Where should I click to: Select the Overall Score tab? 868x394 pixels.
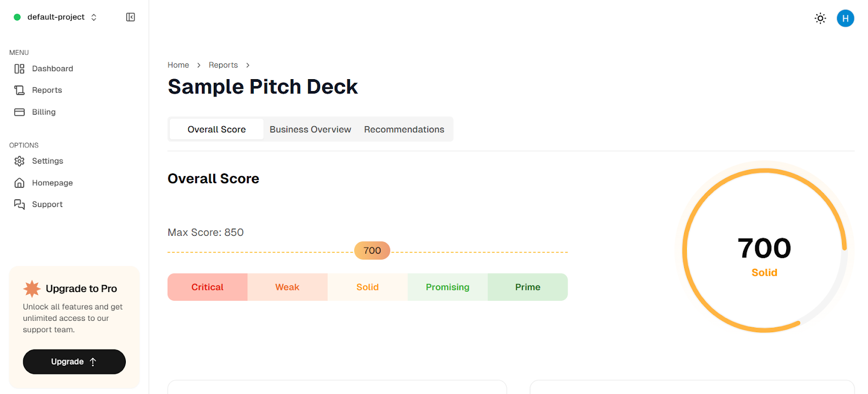pos(216,130)
